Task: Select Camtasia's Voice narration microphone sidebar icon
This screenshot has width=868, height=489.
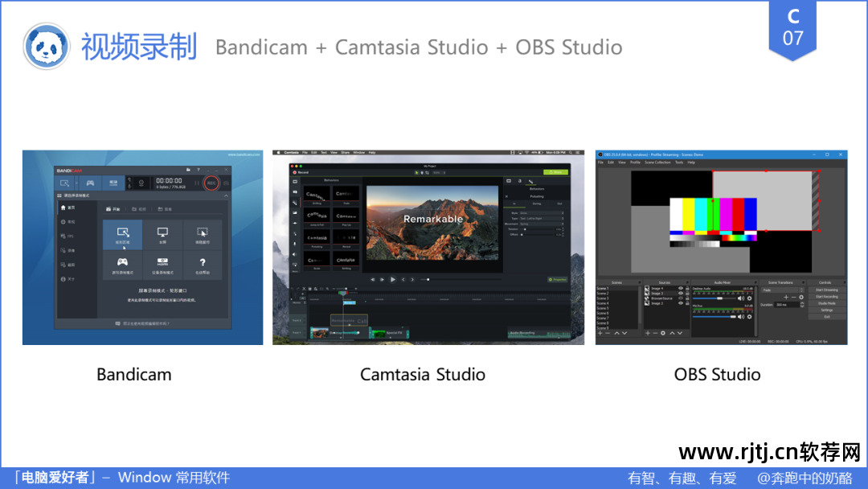Action: 295,244
